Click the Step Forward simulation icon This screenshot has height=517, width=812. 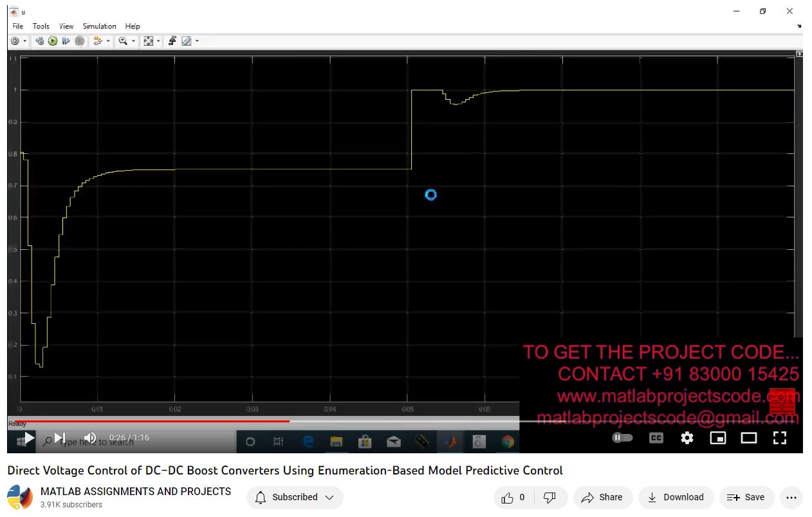coord(66,41)
